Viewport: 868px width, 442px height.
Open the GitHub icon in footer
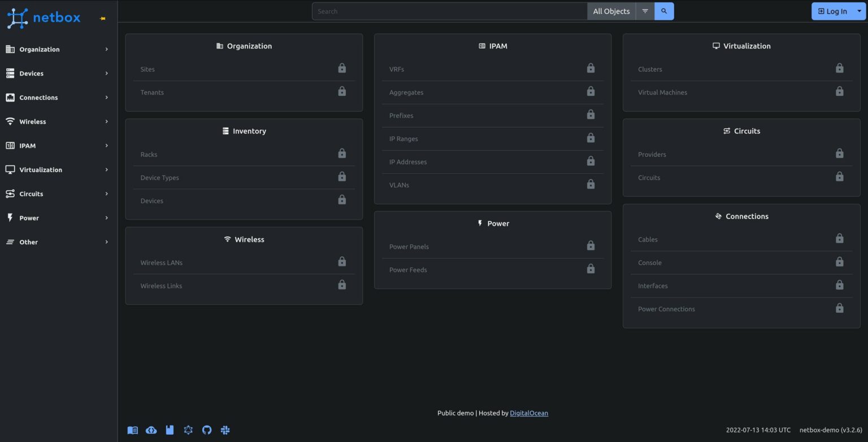click(x=207, y=430)
